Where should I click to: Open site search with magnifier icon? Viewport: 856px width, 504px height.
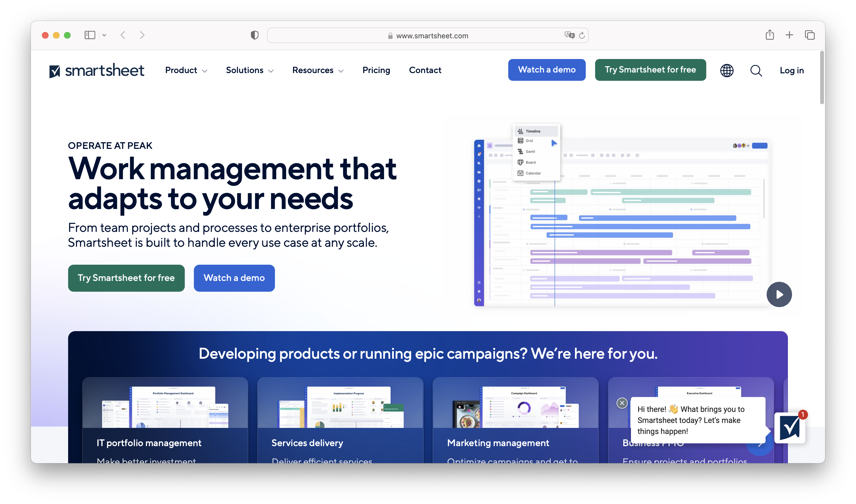coord(756,70)
